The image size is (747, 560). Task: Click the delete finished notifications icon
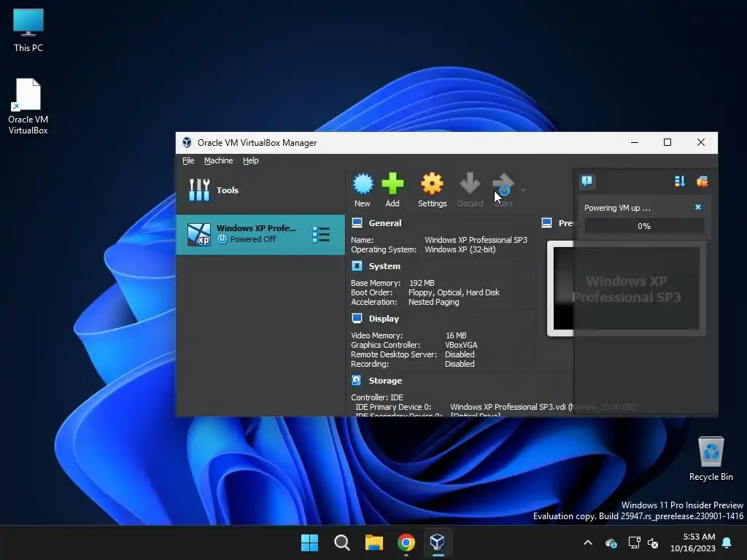coord(703,181)
